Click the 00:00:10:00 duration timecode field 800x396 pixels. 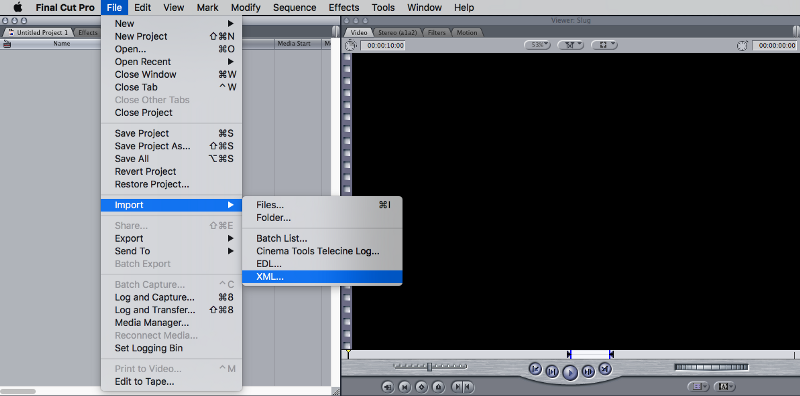click(x=383, y=45)
